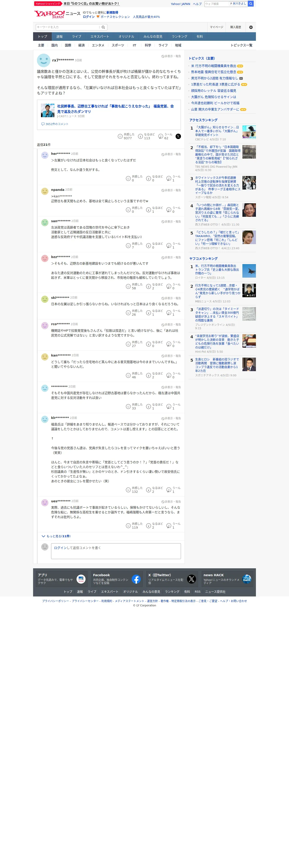Image resolution: width=289 pixels, height=868 pixels.
Task: Click 共感した on bzz's reply
Action: (x=134, y=286)
